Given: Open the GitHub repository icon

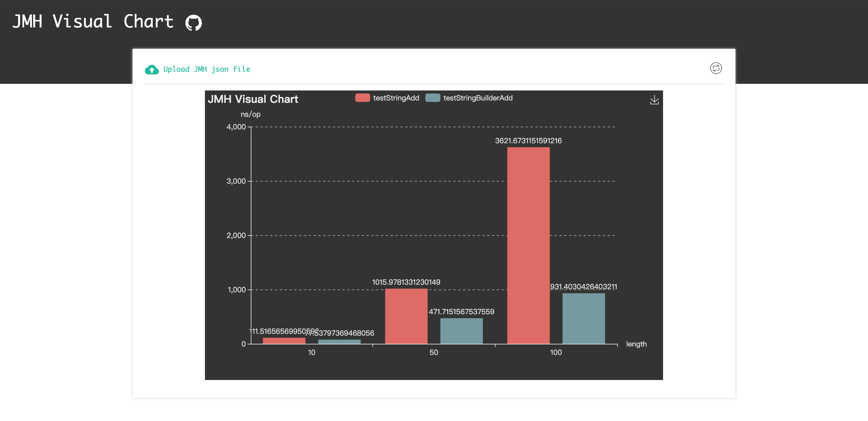Looking at the screenshot, I should click(193, 23).
